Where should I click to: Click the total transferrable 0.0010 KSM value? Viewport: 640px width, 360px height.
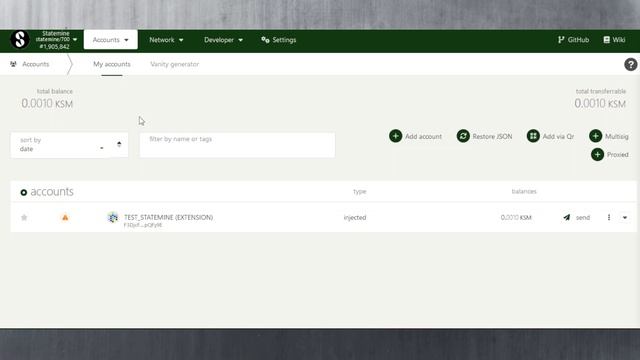(x=600, y=104)
